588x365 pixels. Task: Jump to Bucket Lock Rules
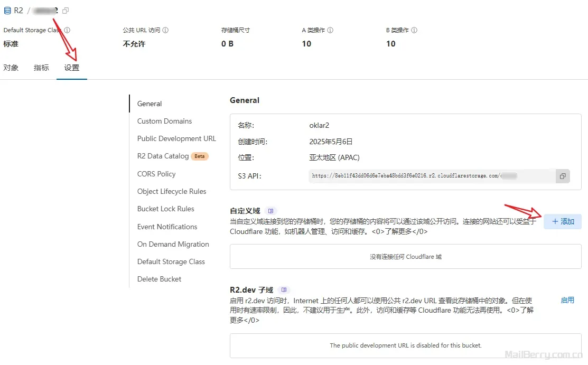click(x=166, y=209)
